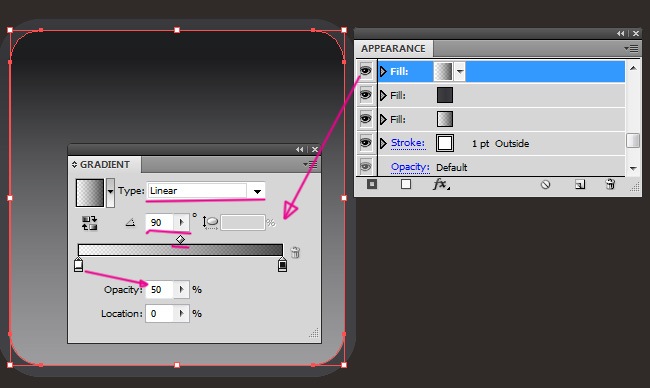Click Add New Fill icon in Appearance panel

[x=406, y=184]
